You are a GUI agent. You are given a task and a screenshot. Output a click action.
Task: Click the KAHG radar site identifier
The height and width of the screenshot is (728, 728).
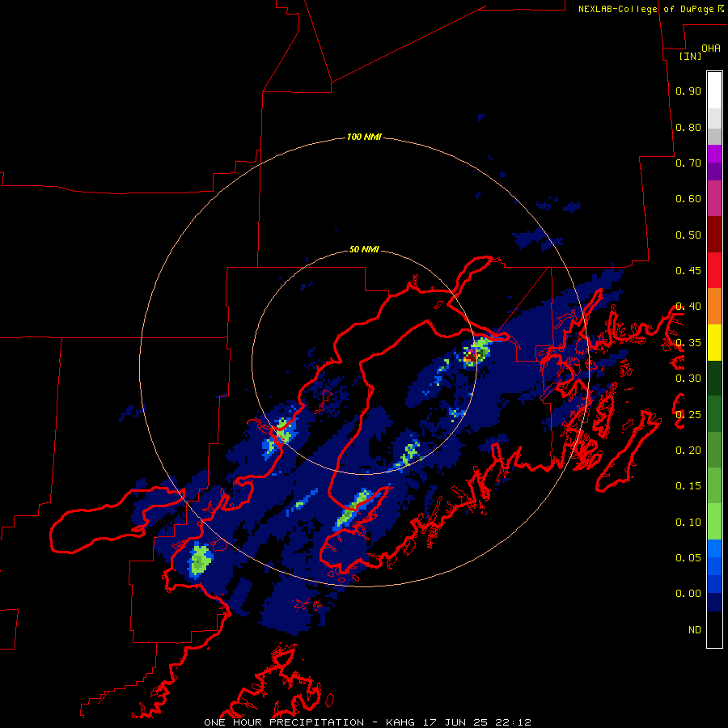pyautogui.click(x=400, y=722)
